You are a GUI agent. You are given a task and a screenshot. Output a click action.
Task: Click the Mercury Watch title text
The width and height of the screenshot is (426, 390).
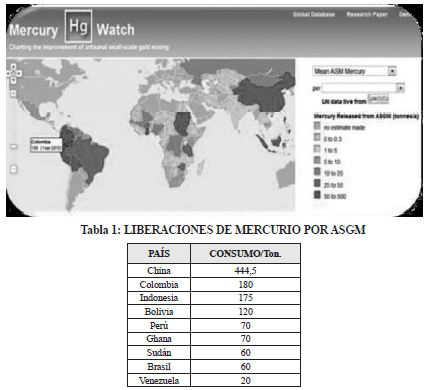tap(72, 30)
